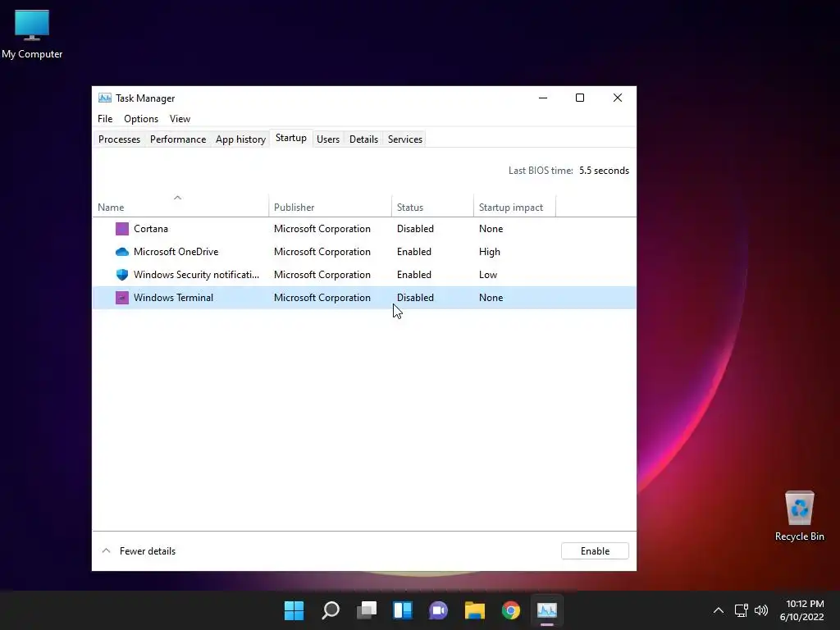Click the Windows Security shield icon

[x=122, y=275]
